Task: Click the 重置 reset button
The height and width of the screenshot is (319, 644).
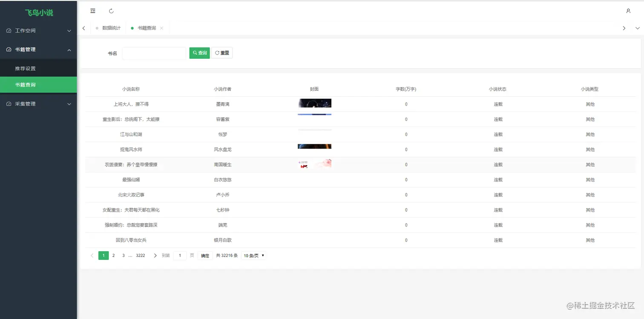Action: [222, 53]
